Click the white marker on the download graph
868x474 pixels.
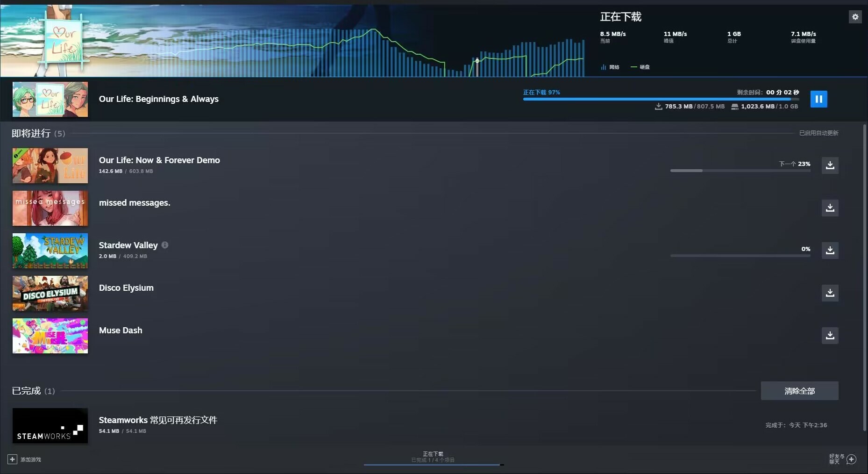point(477,61)
